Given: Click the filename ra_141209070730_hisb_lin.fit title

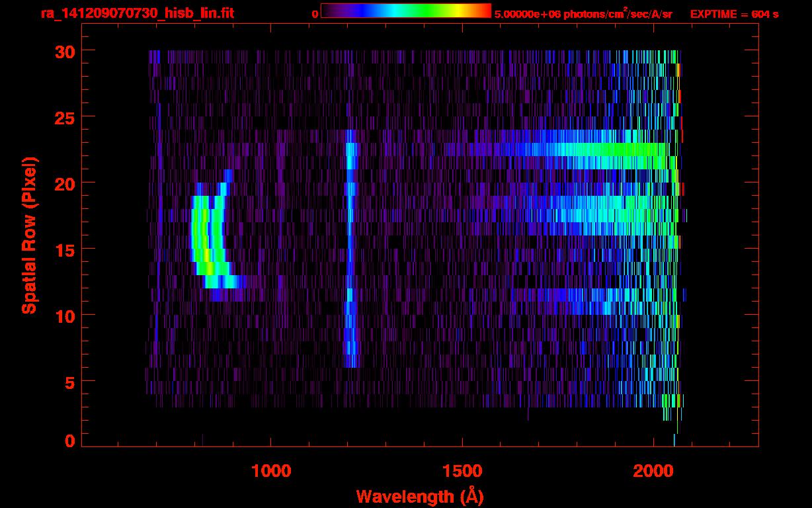Looking at the screenshot, I should [137, 13].
